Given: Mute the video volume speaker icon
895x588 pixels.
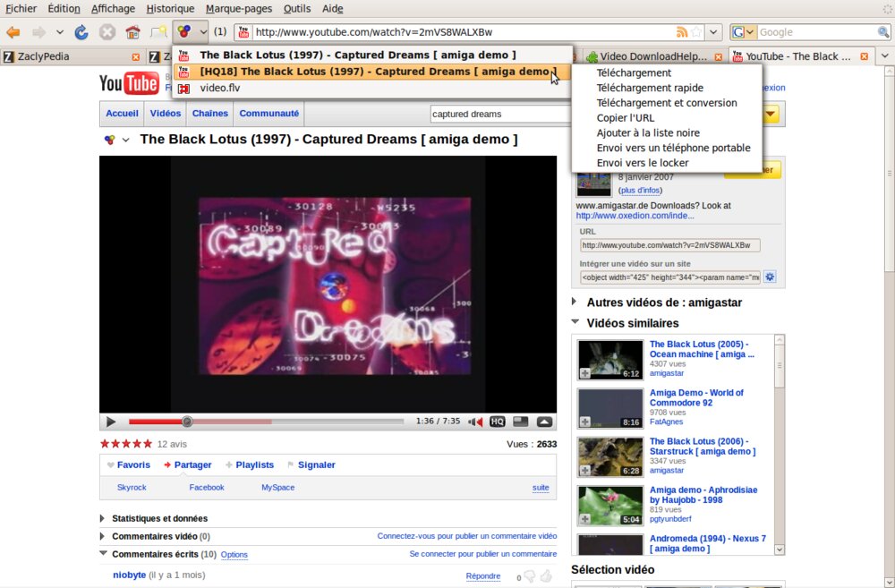Looking at the screenshot, I should coord(476,422).
